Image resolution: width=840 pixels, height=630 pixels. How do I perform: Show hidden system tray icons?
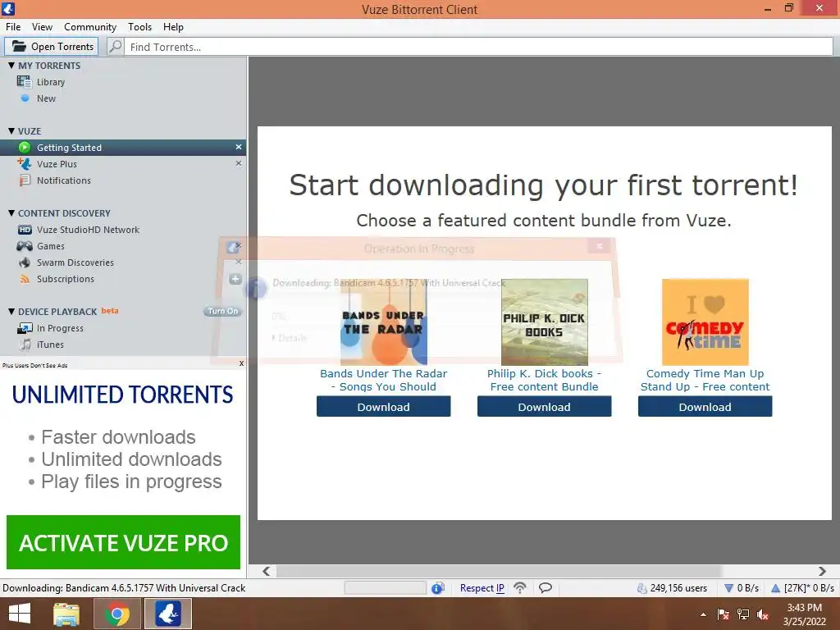[703, 614]
